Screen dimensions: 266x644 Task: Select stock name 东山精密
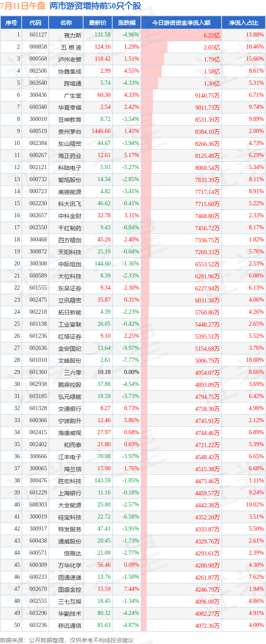click(70, 144)
